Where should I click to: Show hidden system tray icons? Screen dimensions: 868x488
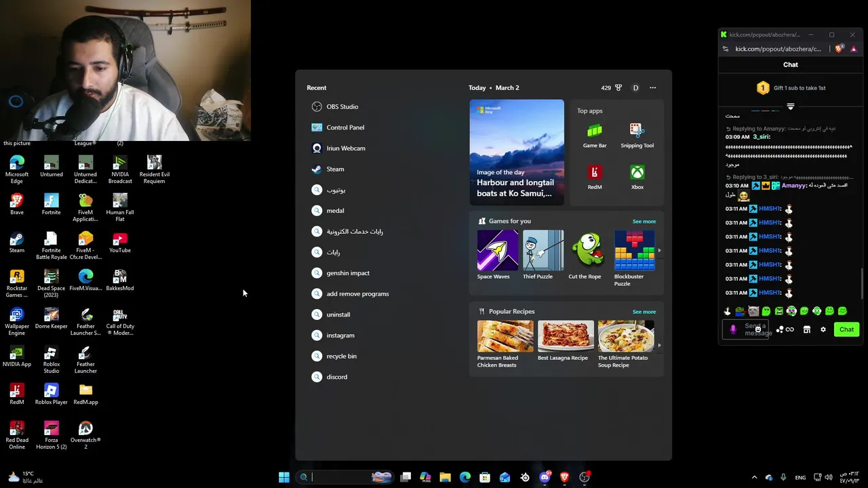click(x=754, y=477)
